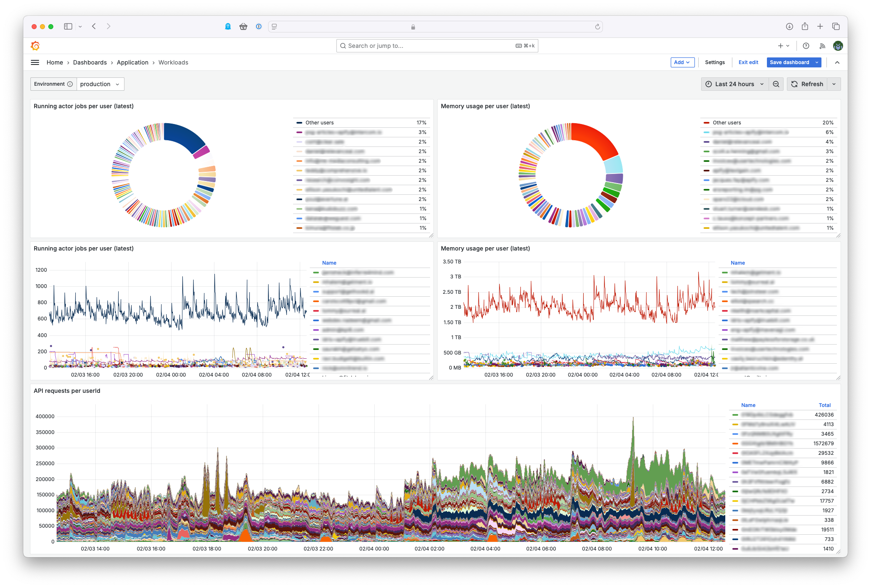Click the news RSS icon in the top bar

(822, 46)
